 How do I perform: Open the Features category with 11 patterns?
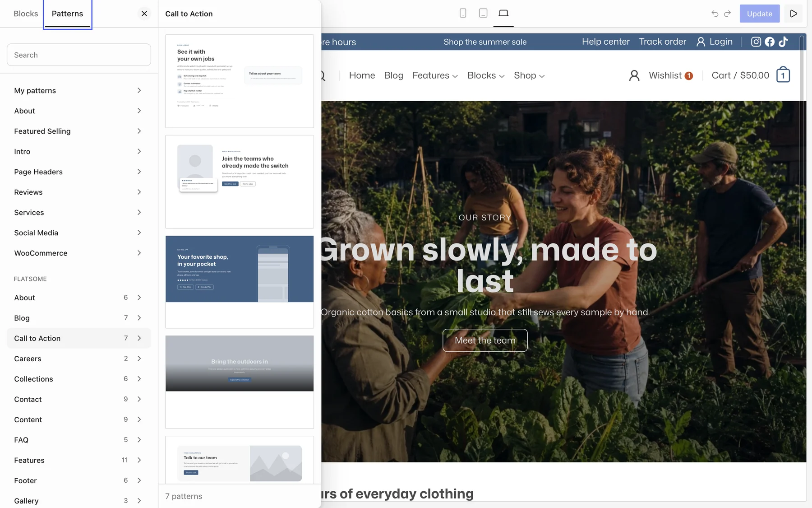[79, 460]
